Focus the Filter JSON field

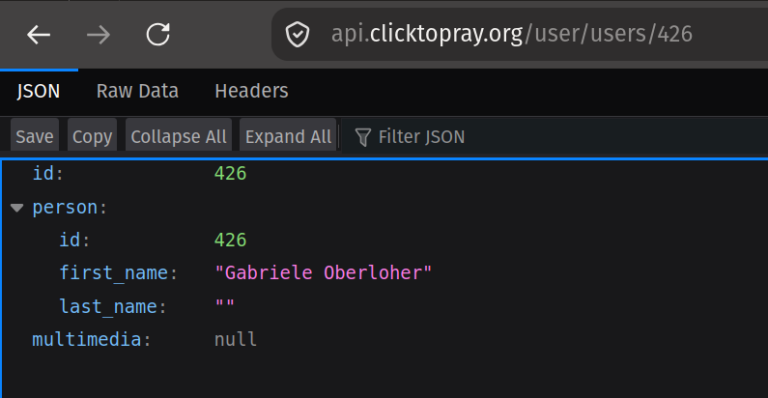(554, 137)
